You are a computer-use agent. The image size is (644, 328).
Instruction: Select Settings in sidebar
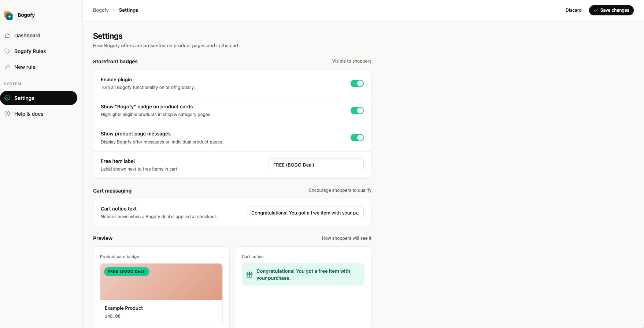coord(38,98)
